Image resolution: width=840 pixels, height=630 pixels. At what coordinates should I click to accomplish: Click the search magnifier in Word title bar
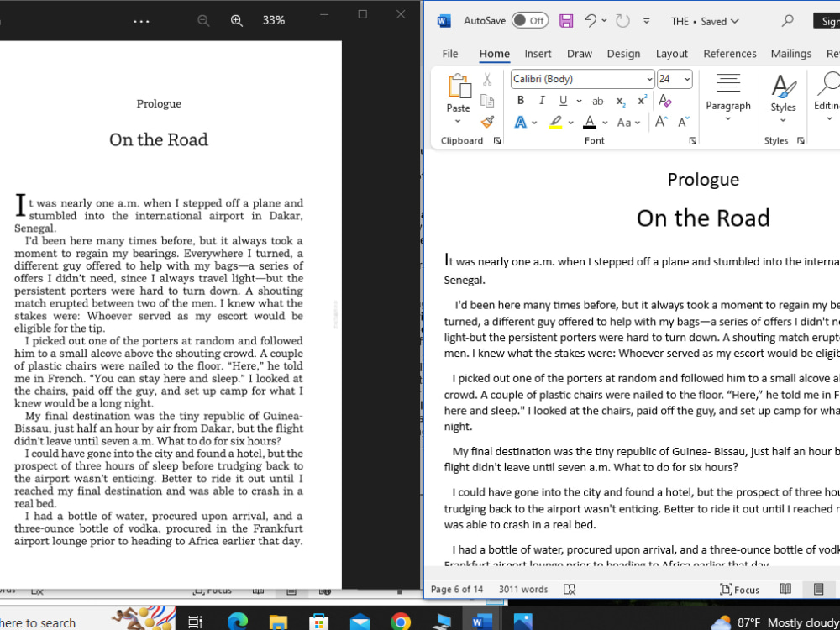(787, 21)
